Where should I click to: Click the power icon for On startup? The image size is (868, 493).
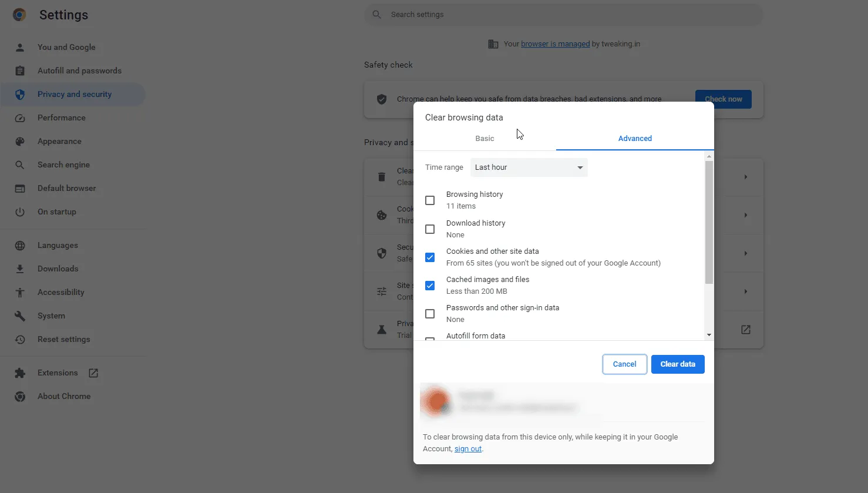(x=20, y=212)
